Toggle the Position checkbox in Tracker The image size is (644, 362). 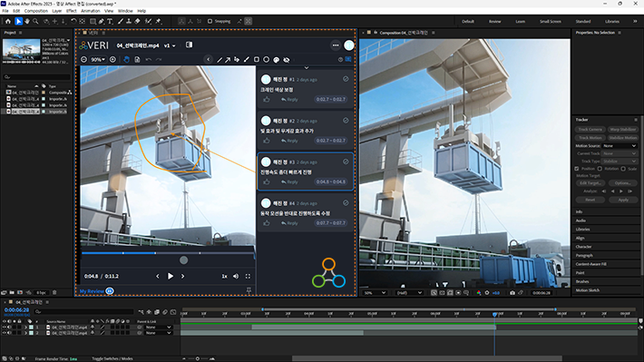(577, 169)
